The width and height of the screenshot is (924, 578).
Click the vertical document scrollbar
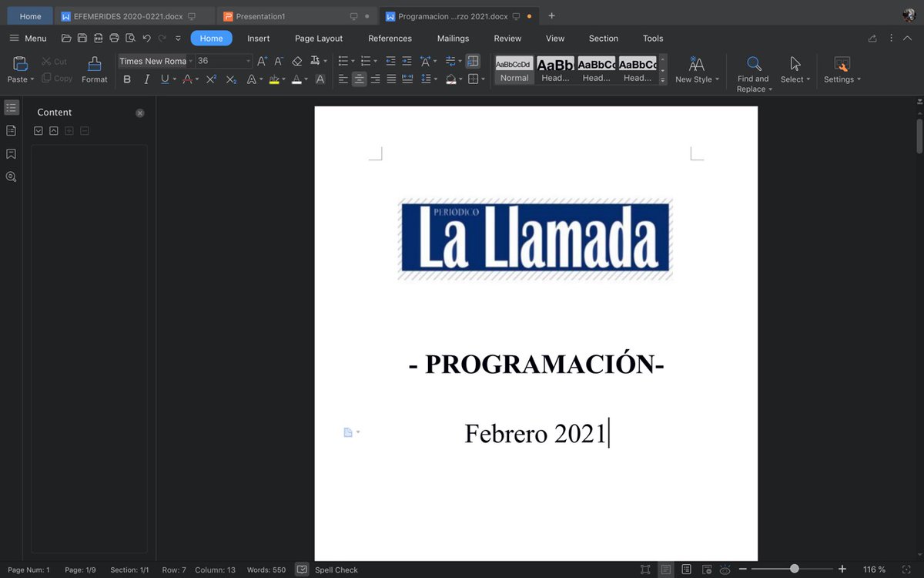pos(919,135)
